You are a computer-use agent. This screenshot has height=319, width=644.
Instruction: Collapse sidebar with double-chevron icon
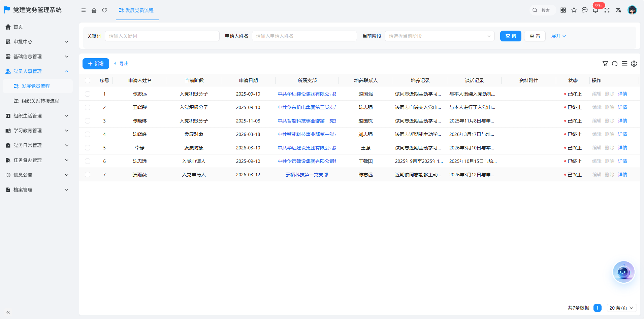coord(8,312)
